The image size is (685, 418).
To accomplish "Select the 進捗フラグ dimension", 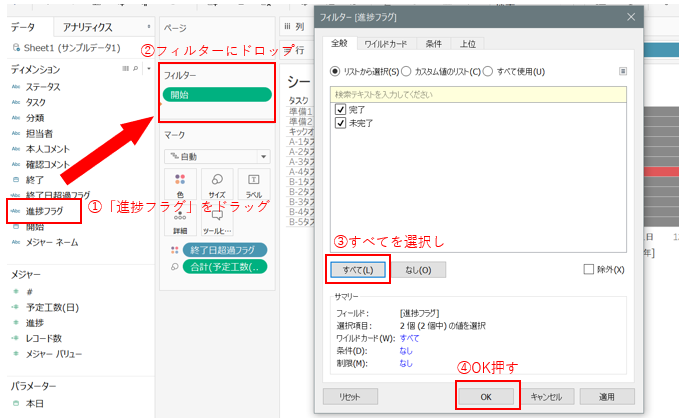I will (x=44, y=211).
